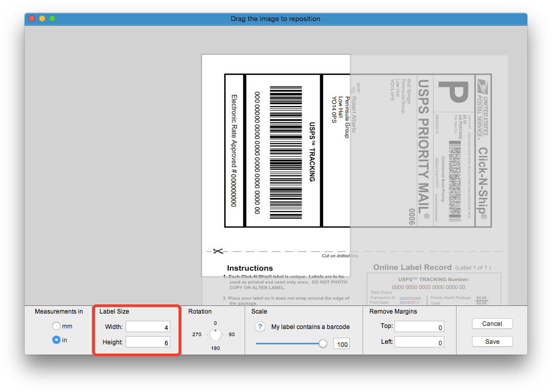Click the 90 rotation mark label
The height and width of the screenshot is (392, 552).
232,334
